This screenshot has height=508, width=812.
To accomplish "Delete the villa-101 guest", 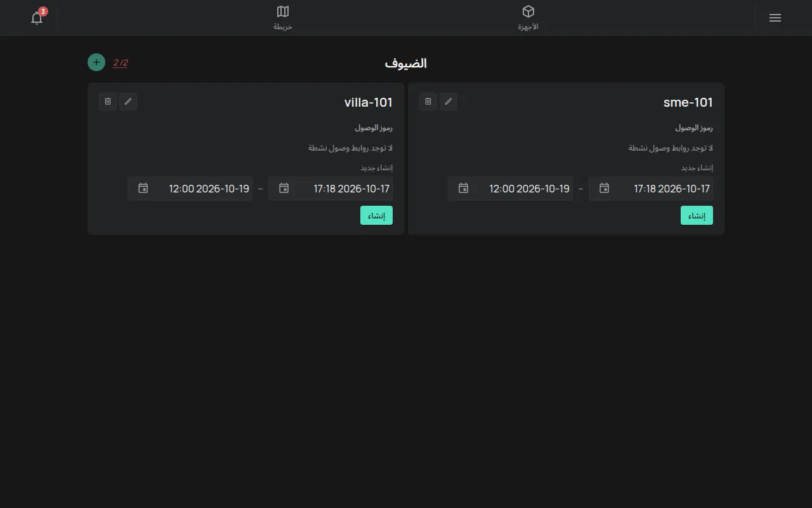I will point(108,102).
